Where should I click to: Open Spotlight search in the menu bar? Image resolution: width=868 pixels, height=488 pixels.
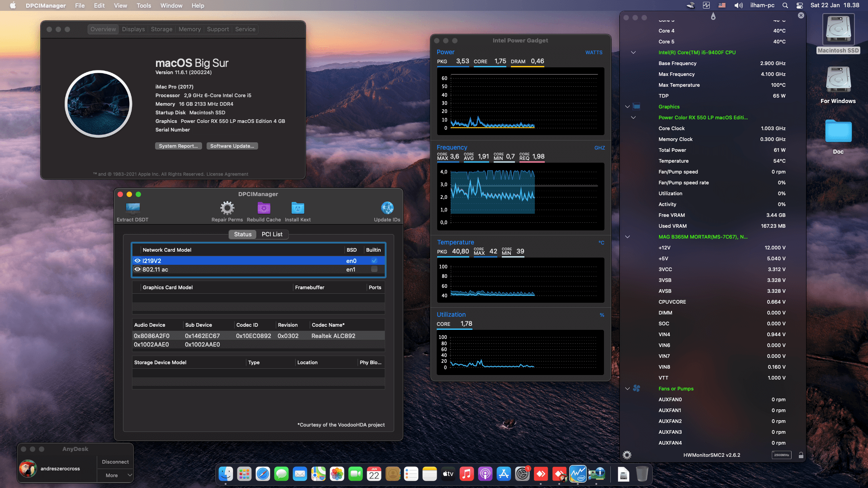pyautogui.click(x=785, y=5)
